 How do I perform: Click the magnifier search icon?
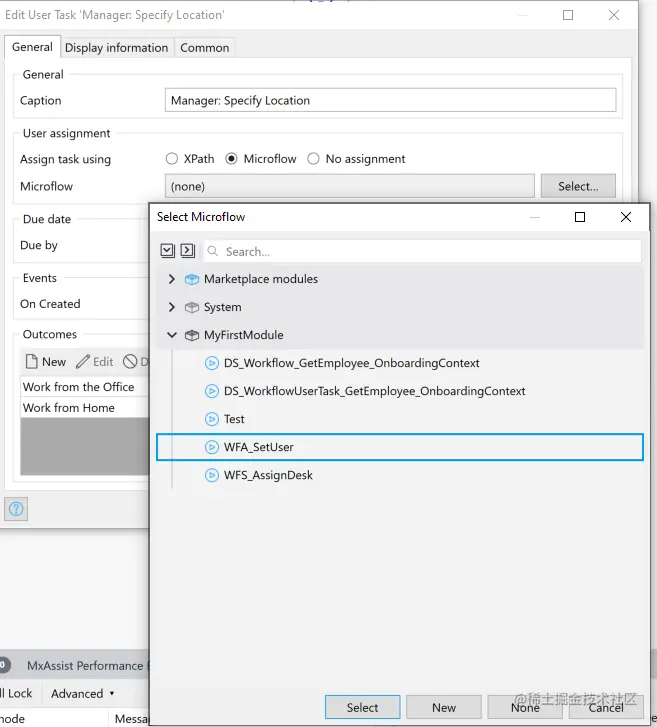point(213,251)
